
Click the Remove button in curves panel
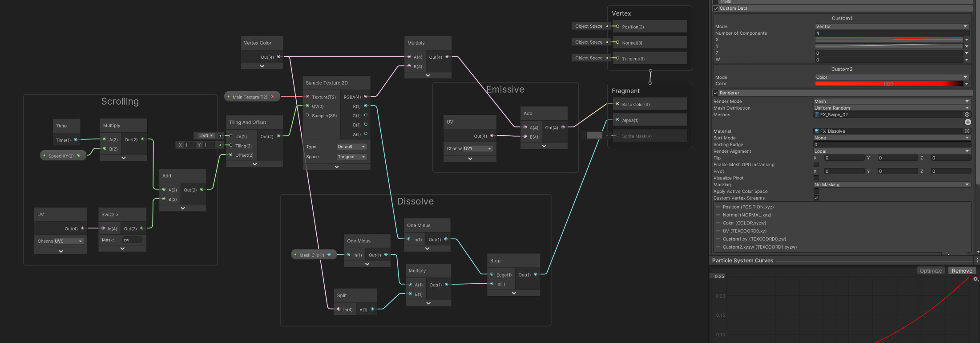pyautogui.click(x=962, y=270)
